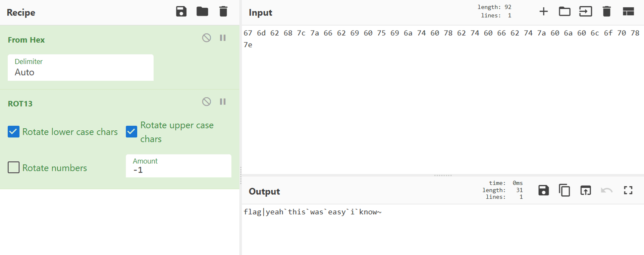Image resolution: width=644 pixels, height=255 pixels.
Task: Set breakpoint on From Hex operation
Action: (223, 38)
